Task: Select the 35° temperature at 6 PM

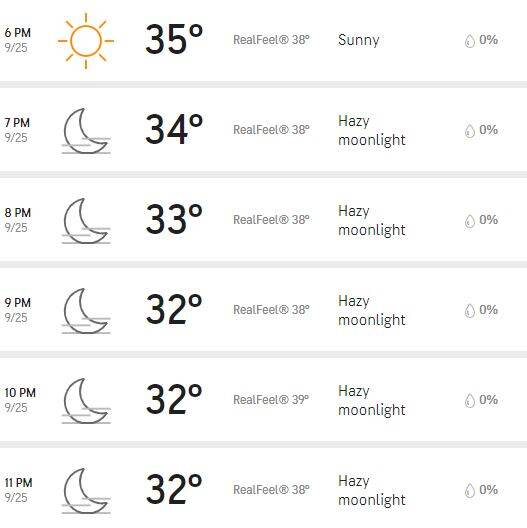Action: (x=174, y=39)
